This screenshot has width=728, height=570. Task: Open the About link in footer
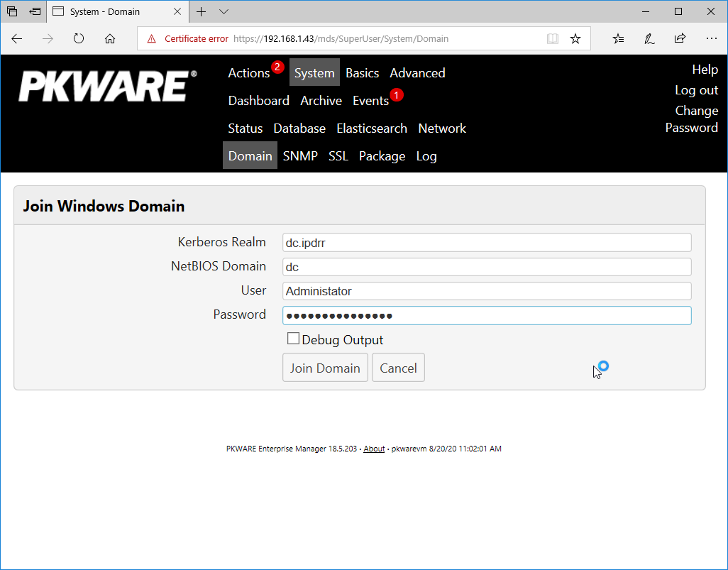[x=374, y=449]
